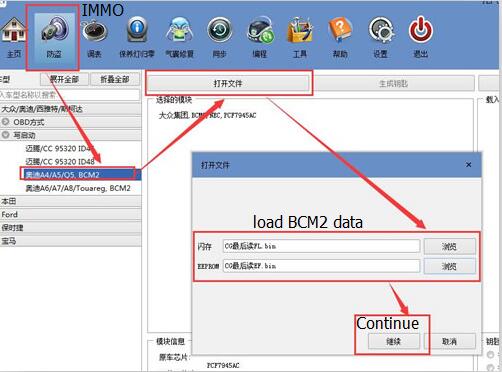Open the 主页 home icon
Screen dimensions: 502x372
click(14, 30)
